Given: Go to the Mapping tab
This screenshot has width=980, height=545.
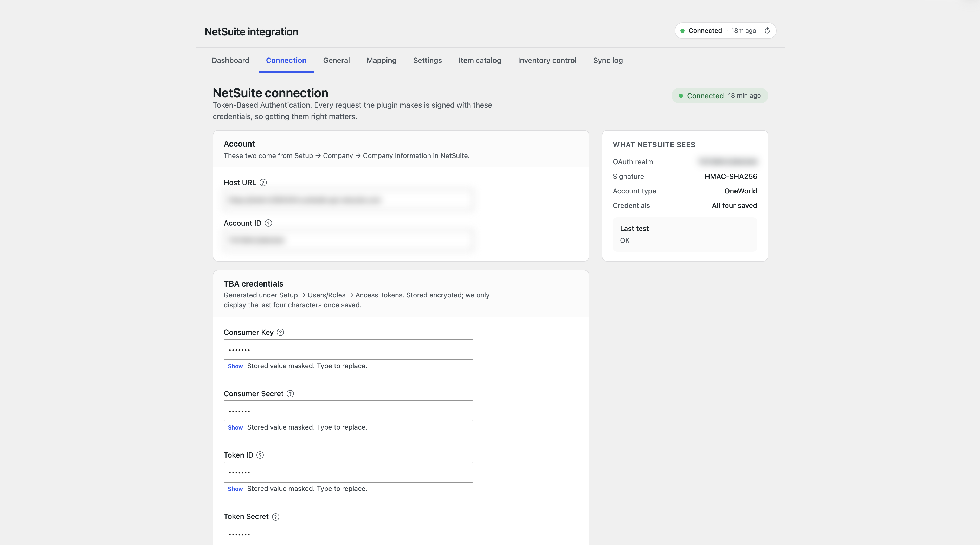Looking at the screenshot, I should tap(382, 61).
